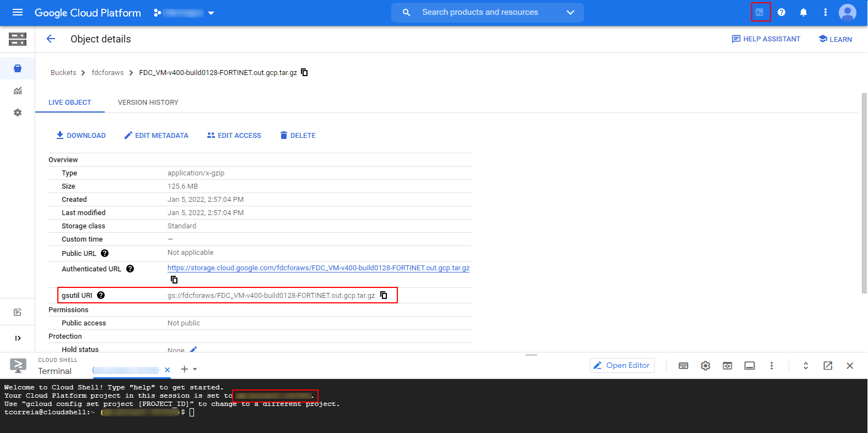
Task: Copy the authenticated URL
Action: [174, 280]
